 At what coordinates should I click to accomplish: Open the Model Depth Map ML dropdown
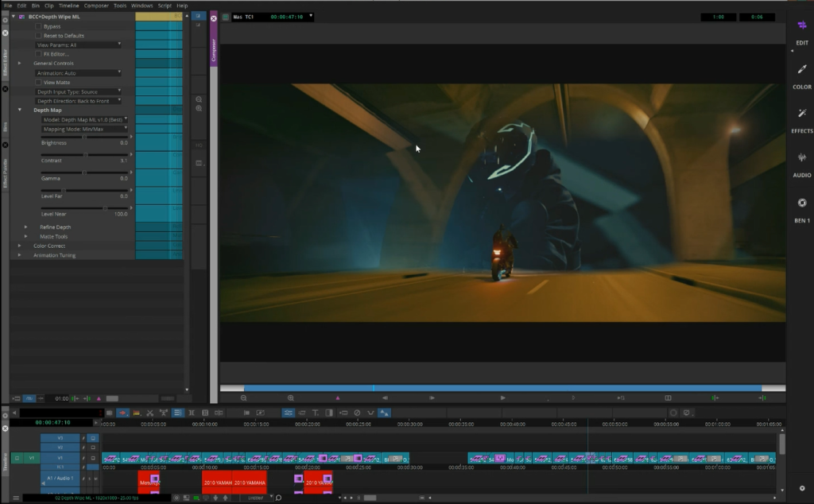[x=85, y=119]
